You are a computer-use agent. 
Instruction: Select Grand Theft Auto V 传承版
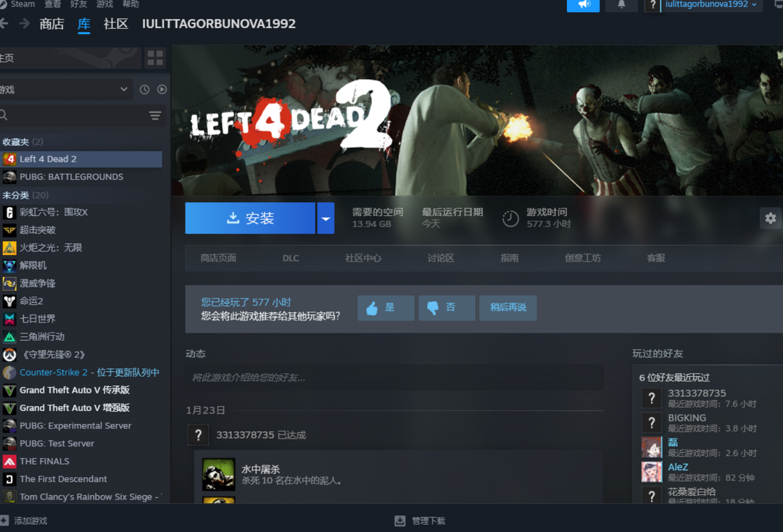[x=81, y=390]
